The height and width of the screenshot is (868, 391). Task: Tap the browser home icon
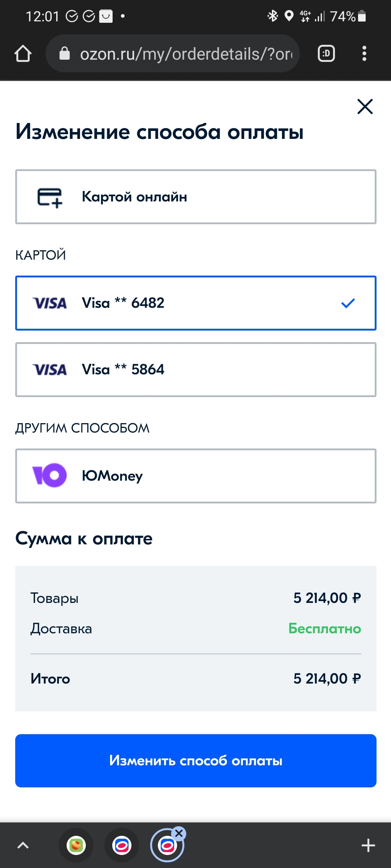point(23,54)
